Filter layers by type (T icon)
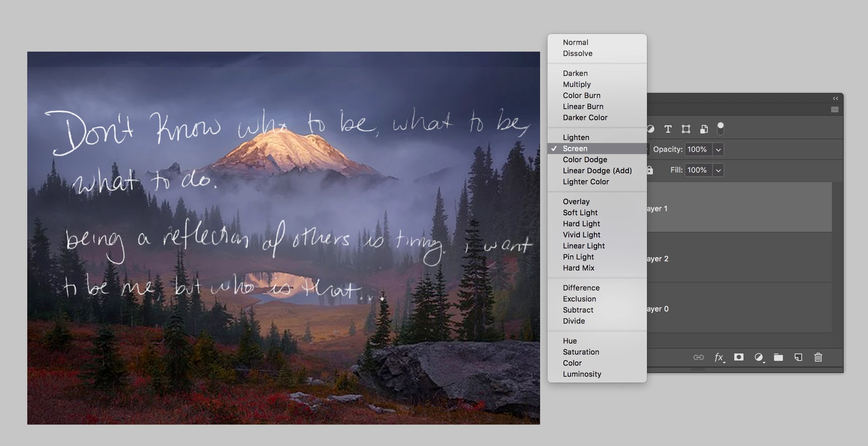The image size is (868, 446). click(668, 129)
